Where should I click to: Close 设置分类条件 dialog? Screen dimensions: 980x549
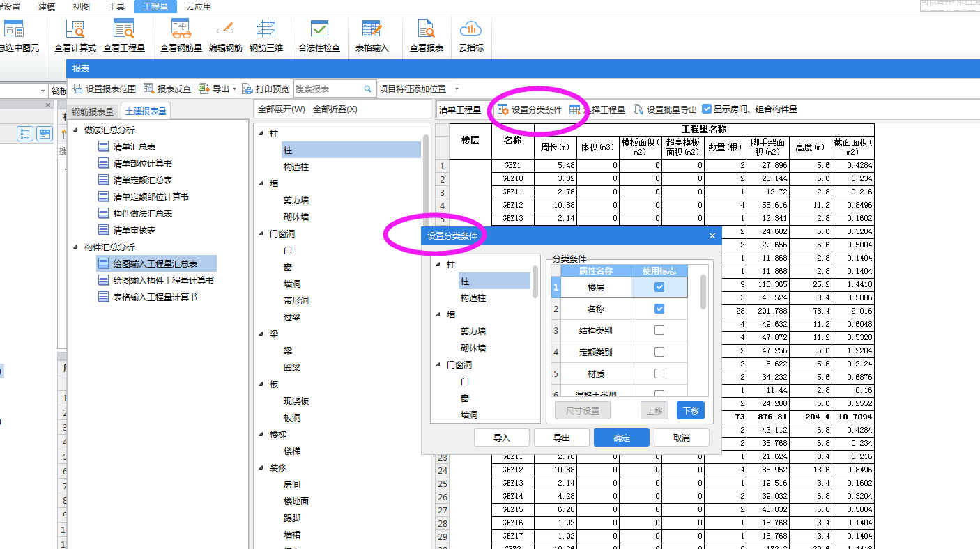712,236
